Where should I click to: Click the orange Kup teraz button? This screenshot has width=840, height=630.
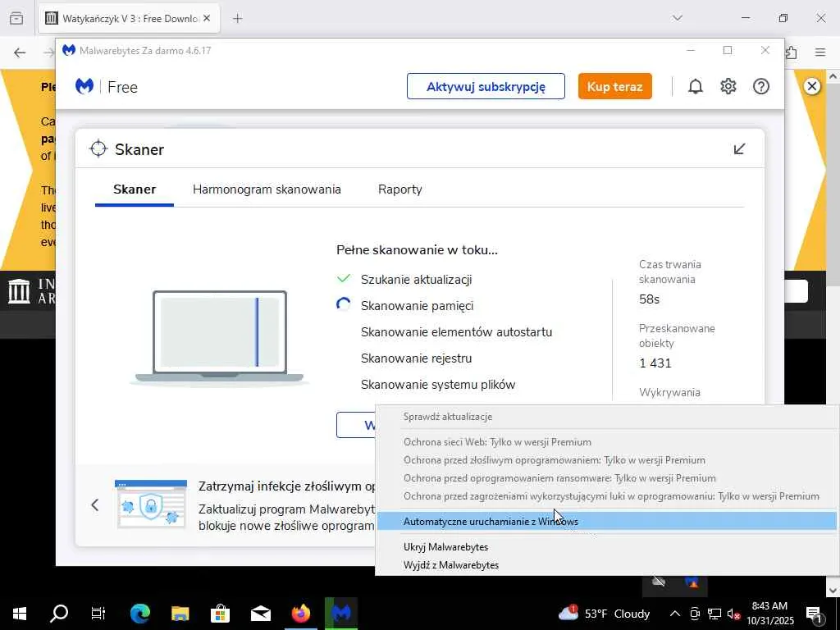[615, 86]
